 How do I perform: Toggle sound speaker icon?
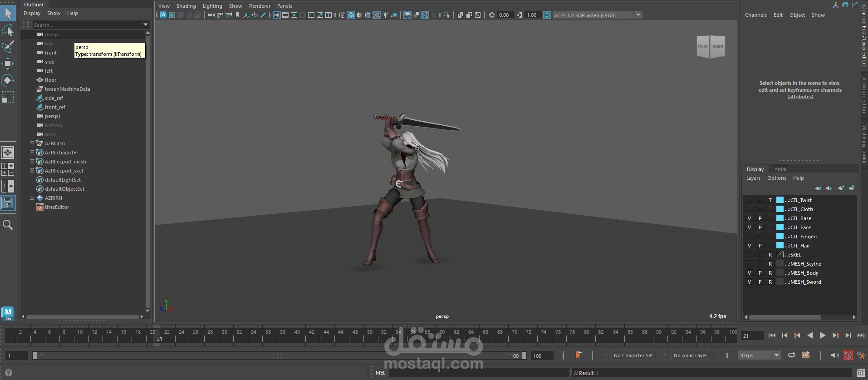coord(834,355)
